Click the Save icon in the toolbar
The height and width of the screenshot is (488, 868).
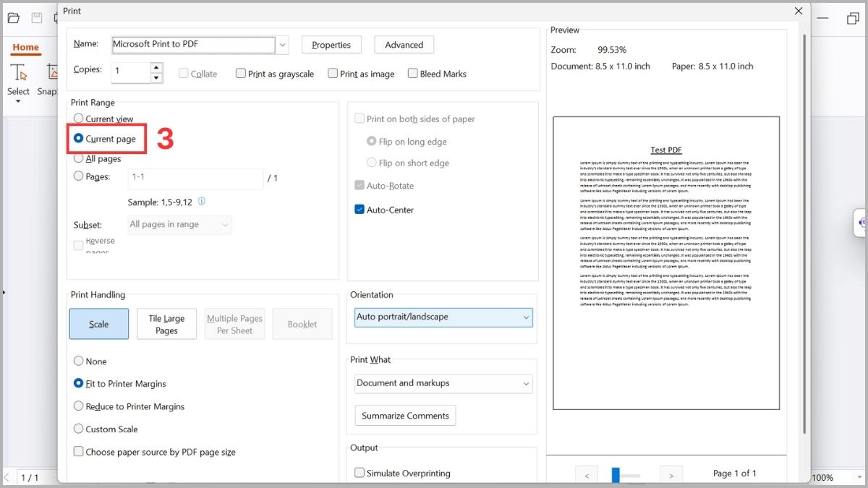coord(36,17)
